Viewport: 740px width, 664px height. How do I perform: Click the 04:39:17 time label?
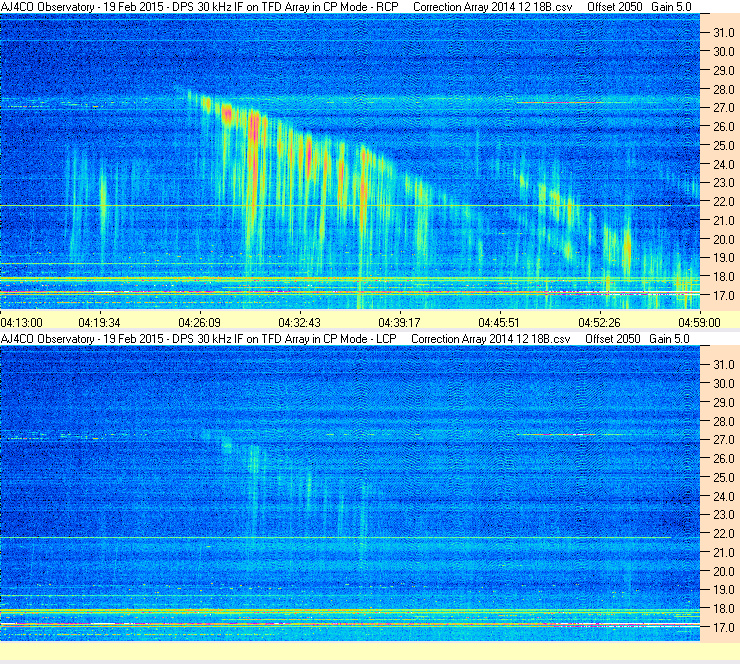pos(399,323)
